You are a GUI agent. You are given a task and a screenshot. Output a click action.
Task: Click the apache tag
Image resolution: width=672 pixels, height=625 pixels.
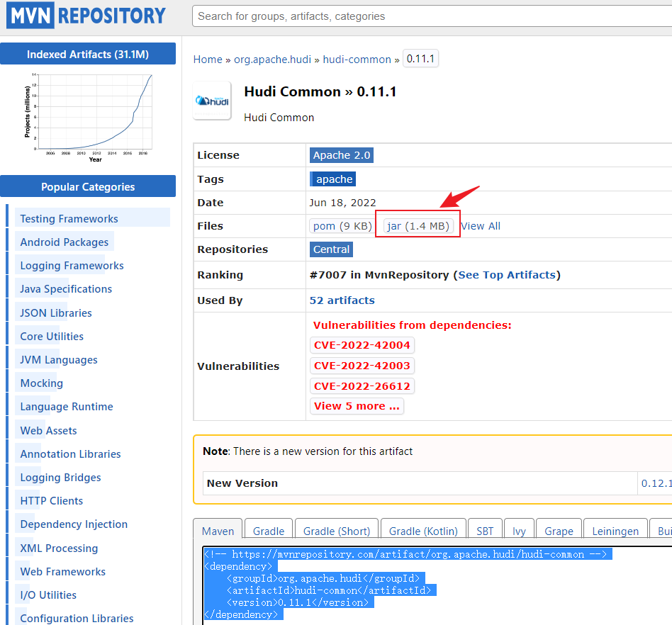click(x=333, y=179)
